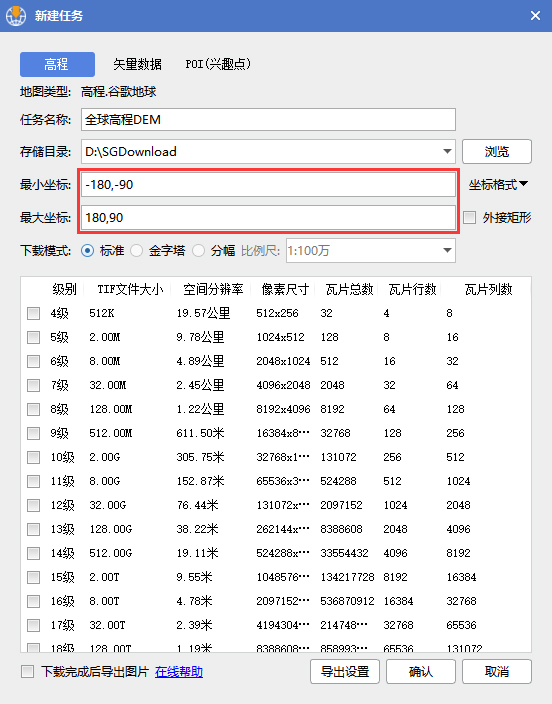Click the 512.00G file size cell

point(110,553)
